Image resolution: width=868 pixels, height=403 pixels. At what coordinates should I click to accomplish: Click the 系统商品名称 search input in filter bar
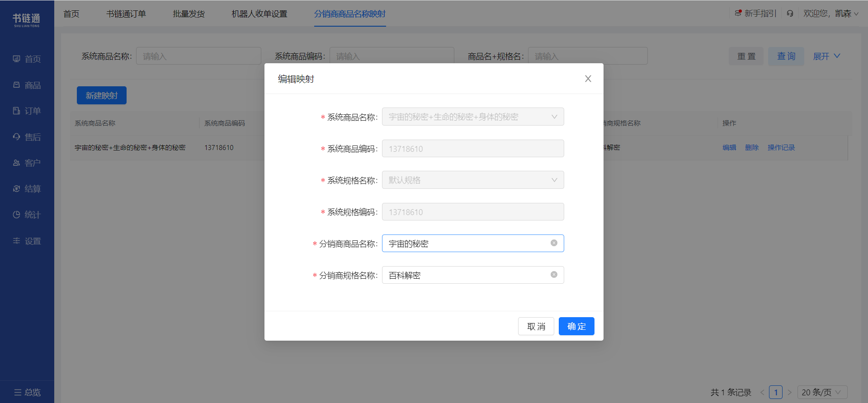[x=198, y=56]
